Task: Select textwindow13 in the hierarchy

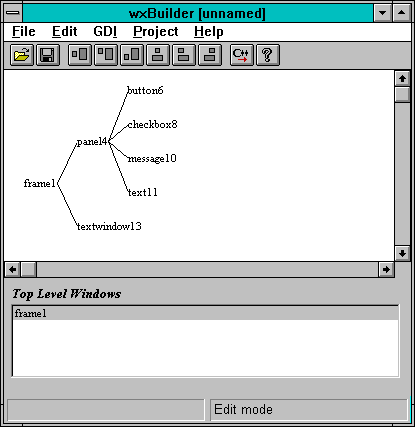Action: pyautogui.click(x=109, y=227)
